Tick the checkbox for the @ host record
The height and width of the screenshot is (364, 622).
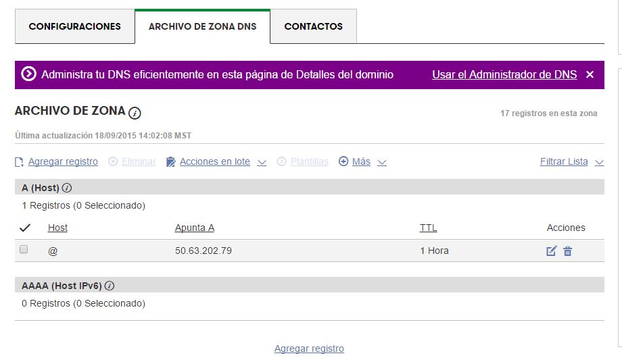(24, 250)
